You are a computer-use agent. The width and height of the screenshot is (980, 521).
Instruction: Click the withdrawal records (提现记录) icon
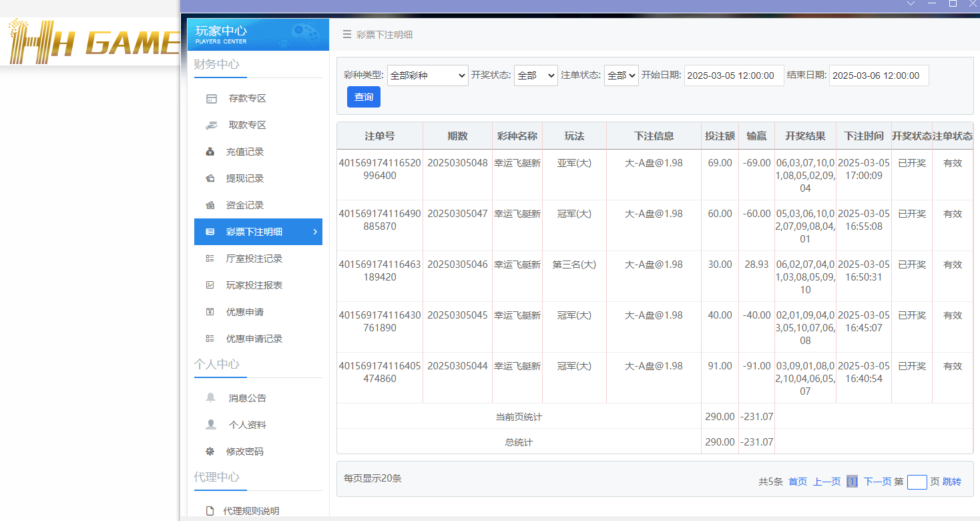click(210, 178)
